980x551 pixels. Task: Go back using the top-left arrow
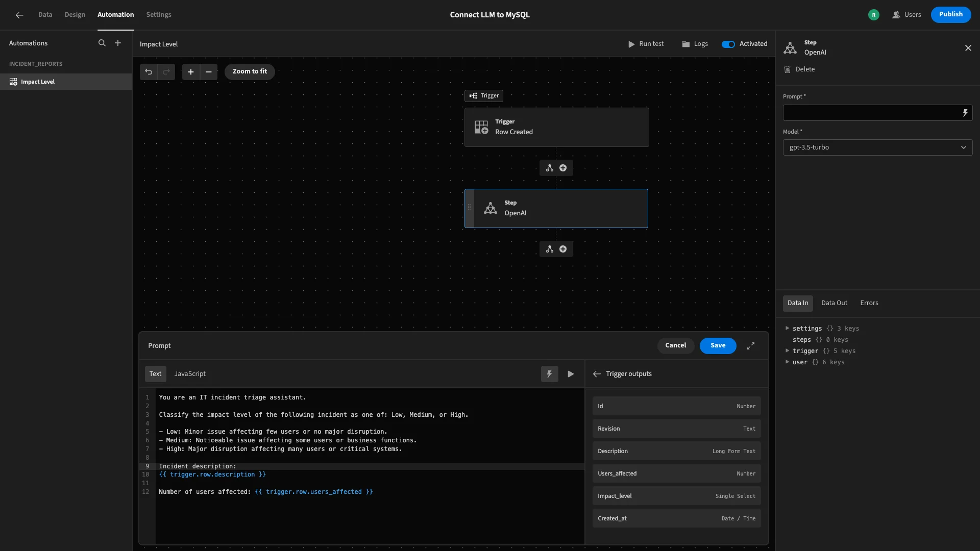[19, 15]
